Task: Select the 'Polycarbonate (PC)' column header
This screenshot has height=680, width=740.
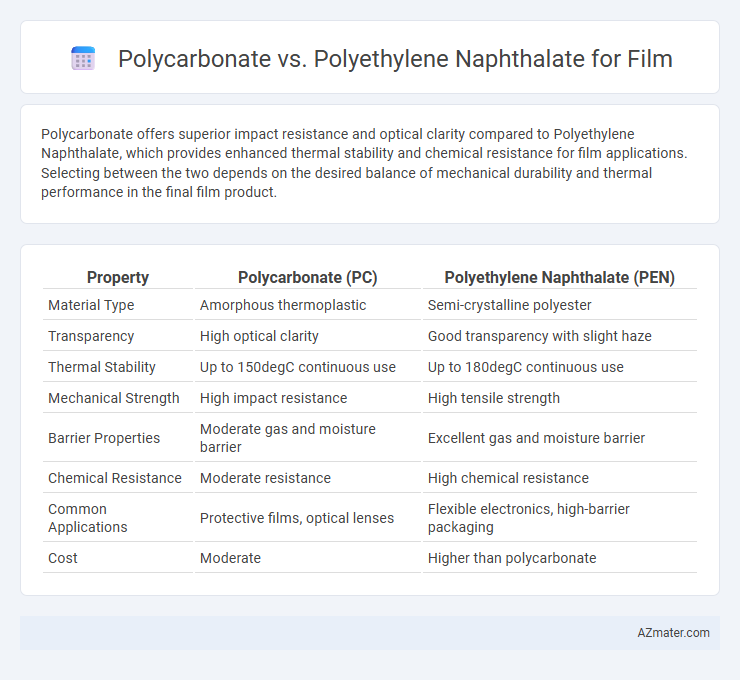Action: 308,277
